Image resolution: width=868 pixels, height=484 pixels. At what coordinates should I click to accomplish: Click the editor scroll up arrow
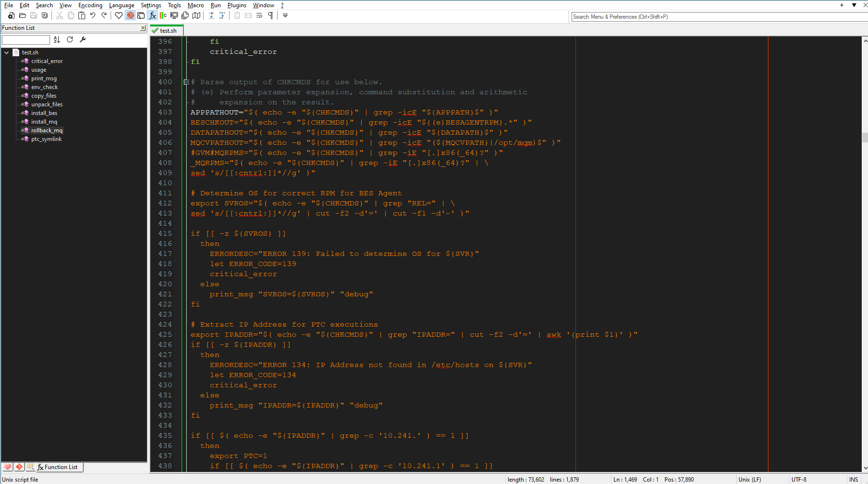865,41
